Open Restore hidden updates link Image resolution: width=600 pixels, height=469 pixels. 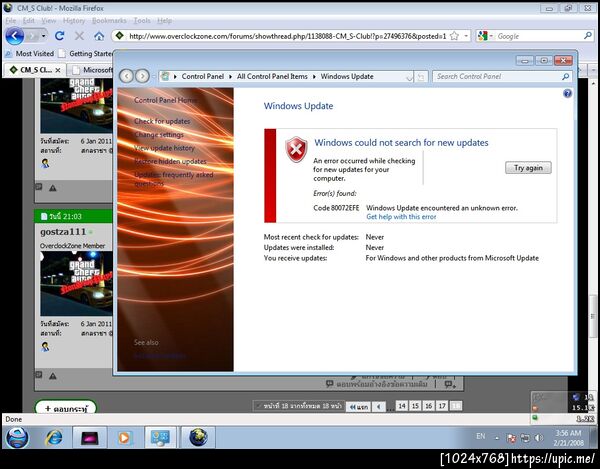pos(170,161)
